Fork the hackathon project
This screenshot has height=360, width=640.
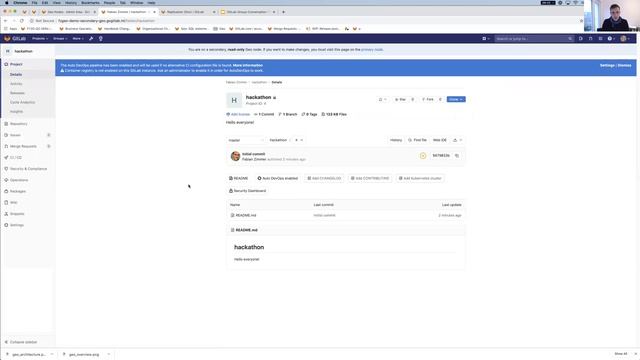click(428, 100)
